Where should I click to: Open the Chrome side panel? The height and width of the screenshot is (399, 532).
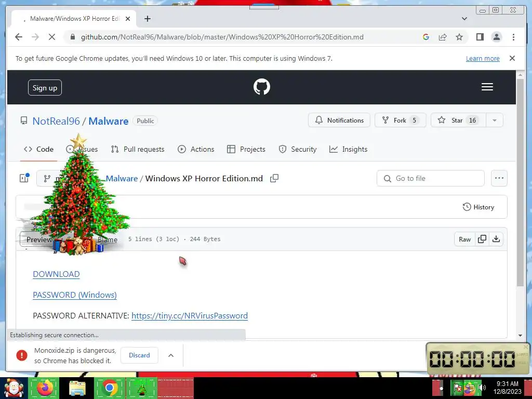pos(480,37)
